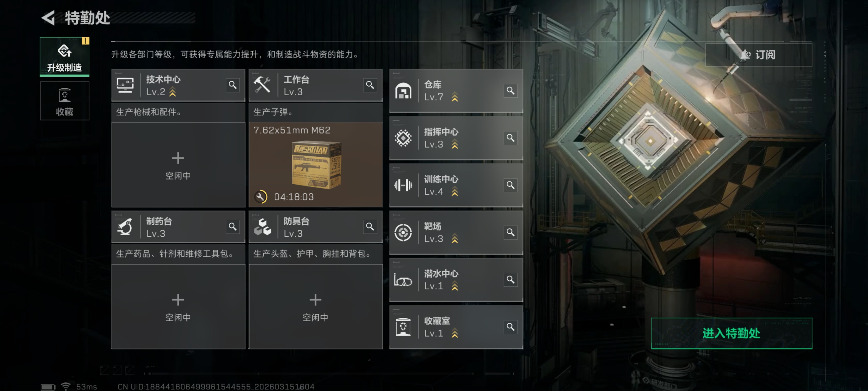Click the 订阅 subscribe button
The width and height of the screenshot is (868, 391).
759,55
